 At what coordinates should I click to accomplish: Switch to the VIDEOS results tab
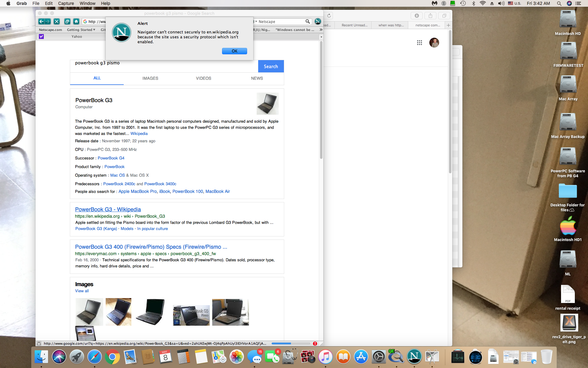[203, 78]
